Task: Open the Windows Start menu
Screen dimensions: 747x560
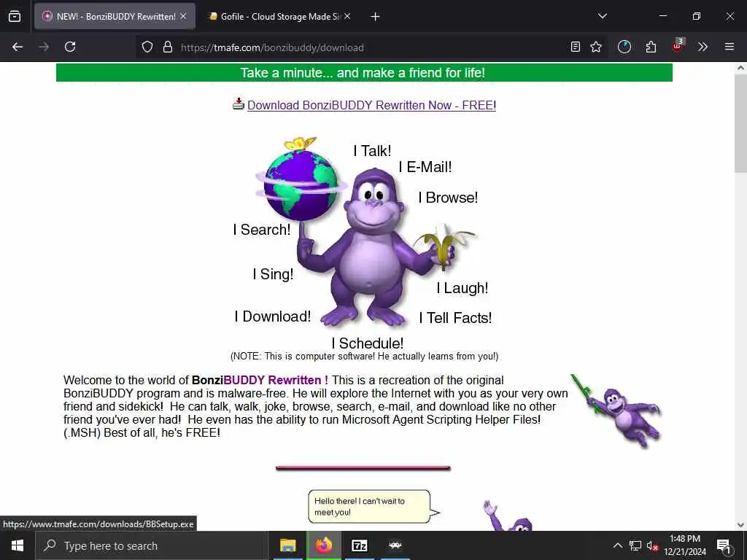Action: pyautogui.click(x=18, y=545)
